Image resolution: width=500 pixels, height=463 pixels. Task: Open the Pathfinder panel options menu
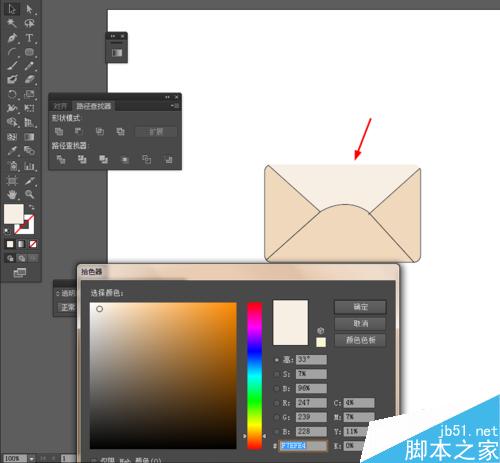coord(175,106)
